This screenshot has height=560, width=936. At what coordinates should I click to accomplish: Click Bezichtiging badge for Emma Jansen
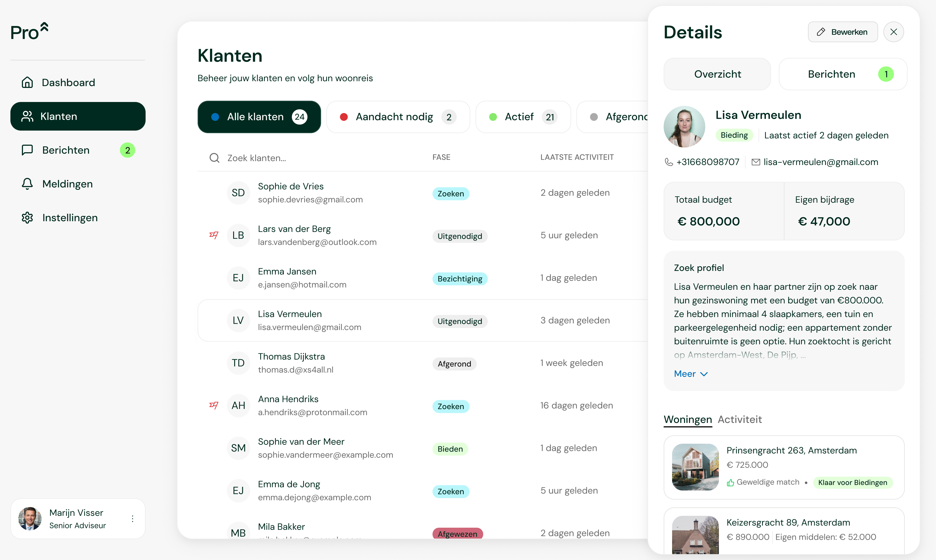[x=460, y=278]
